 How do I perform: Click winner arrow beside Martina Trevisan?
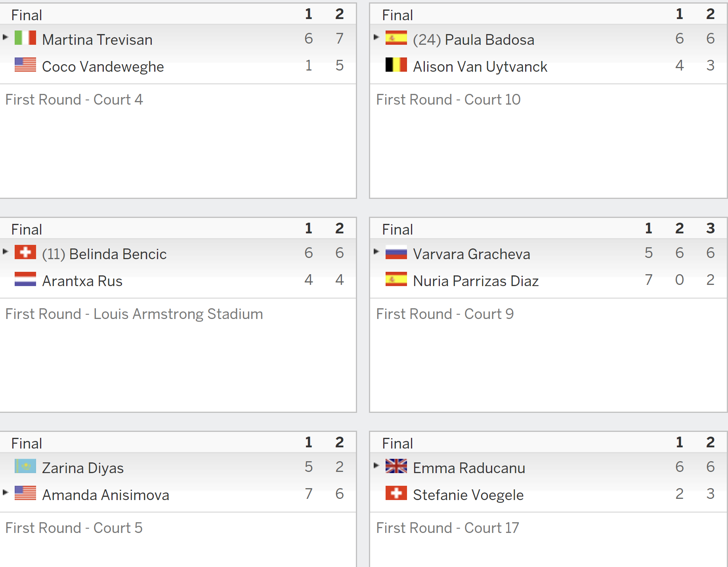click(x=6, y=37)
